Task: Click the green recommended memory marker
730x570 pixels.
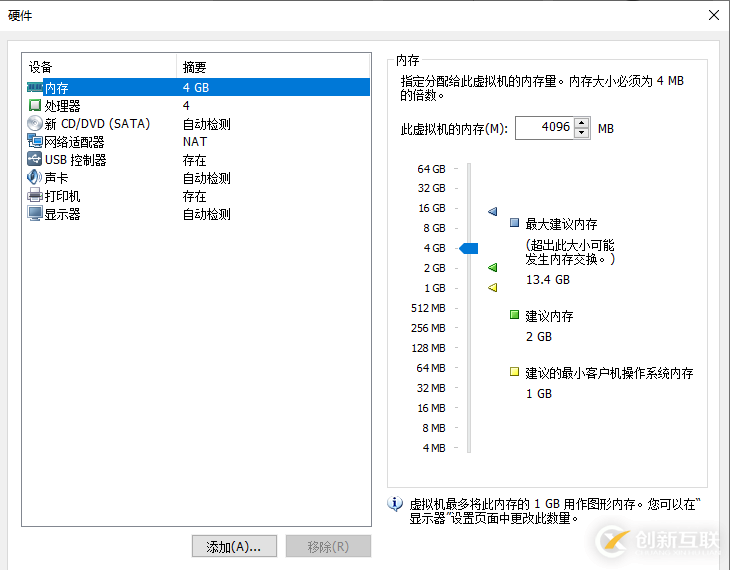Action: coord(493,267)
